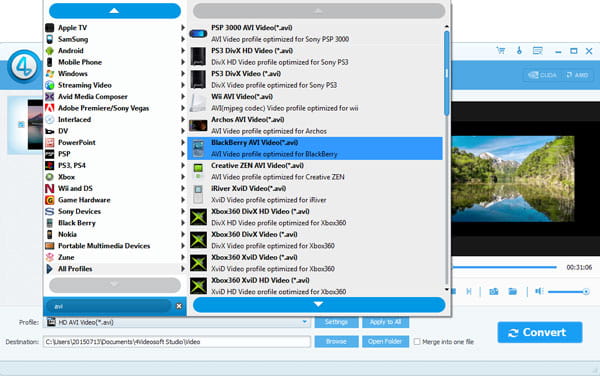Choose PS3 DivX HD Video profile
Screen dimensions: 600x376
pos(315,56)
